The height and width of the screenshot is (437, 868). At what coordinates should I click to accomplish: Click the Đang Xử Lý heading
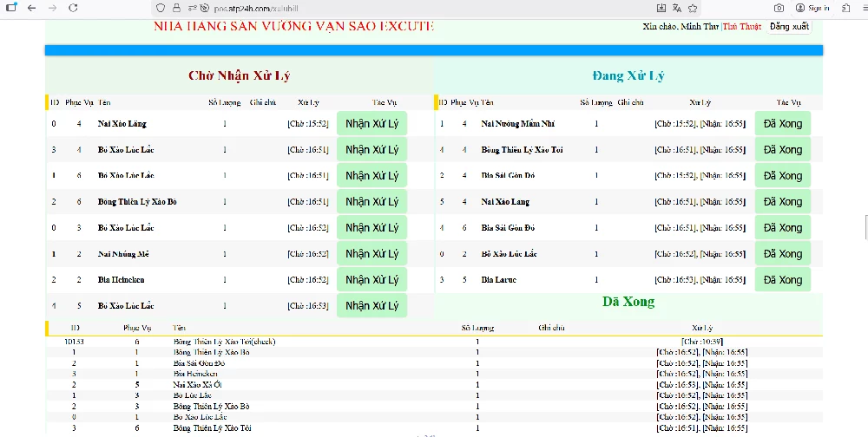click(628, 75)
